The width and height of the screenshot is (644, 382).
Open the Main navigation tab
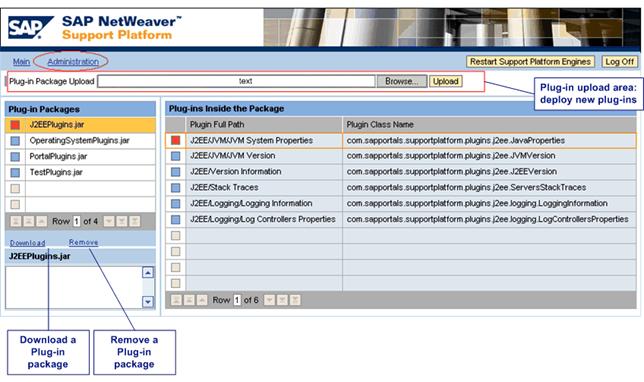click(21, 62)
